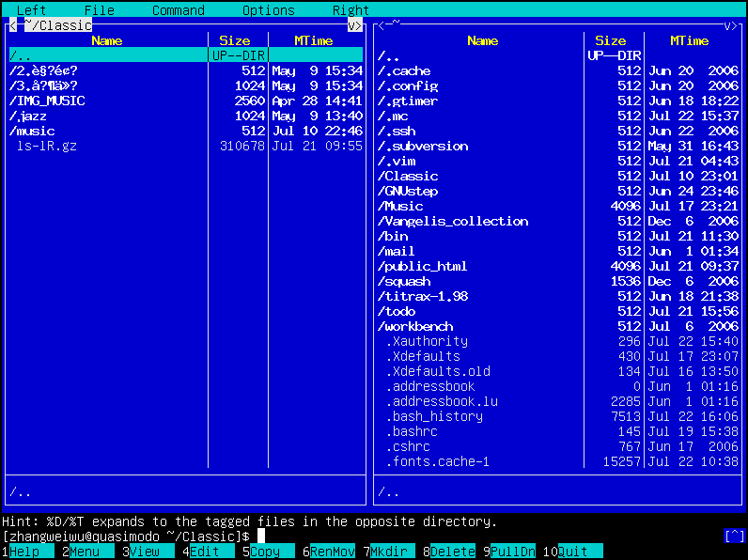The height and width of the screenshot is (560, 748).
Task: Click the left panel history back arrow
Action: point(13,25)
